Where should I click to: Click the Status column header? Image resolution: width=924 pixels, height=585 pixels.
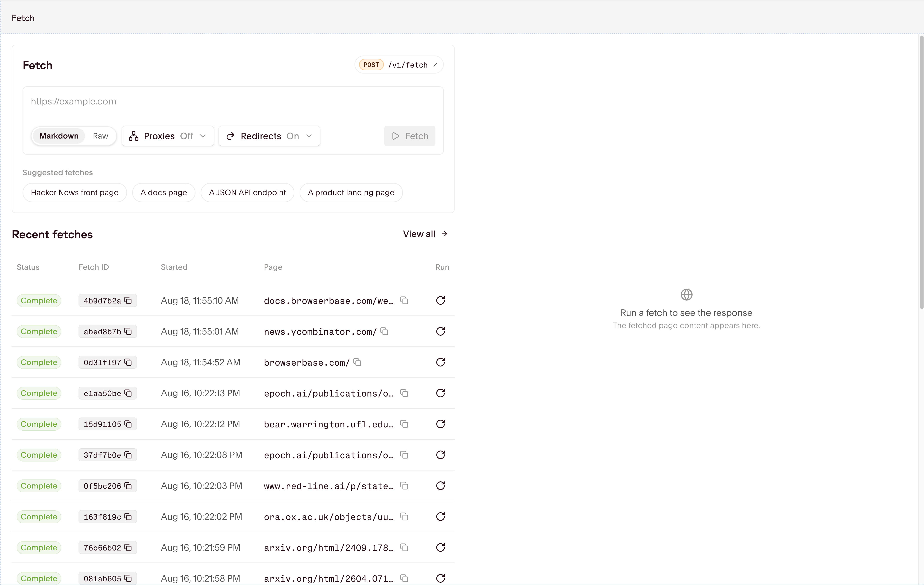pyautogui.click(x=28, y=267)
